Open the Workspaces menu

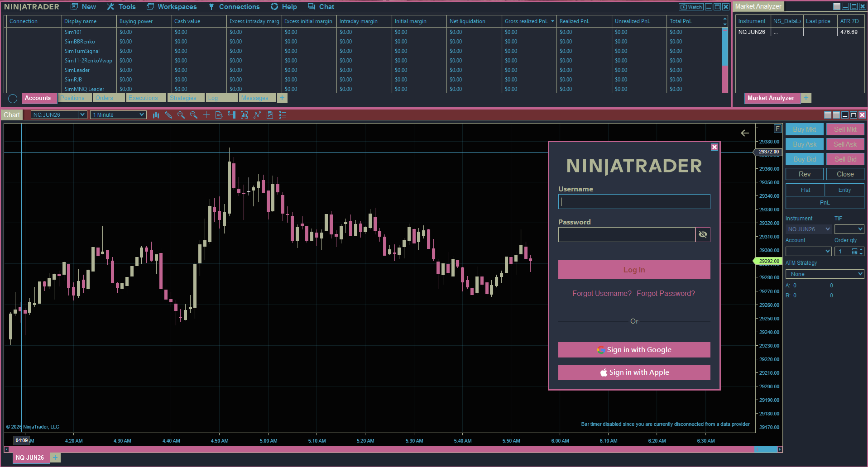point(172,7)
